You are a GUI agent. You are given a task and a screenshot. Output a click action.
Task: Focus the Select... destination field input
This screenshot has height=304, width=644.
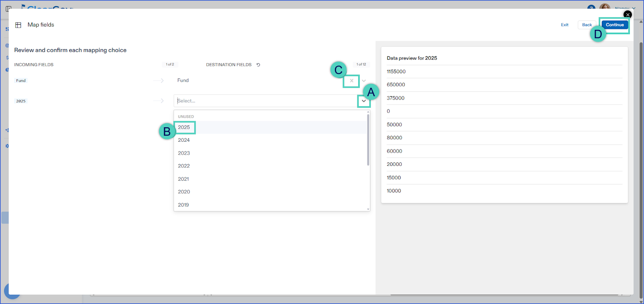(266, 101)
